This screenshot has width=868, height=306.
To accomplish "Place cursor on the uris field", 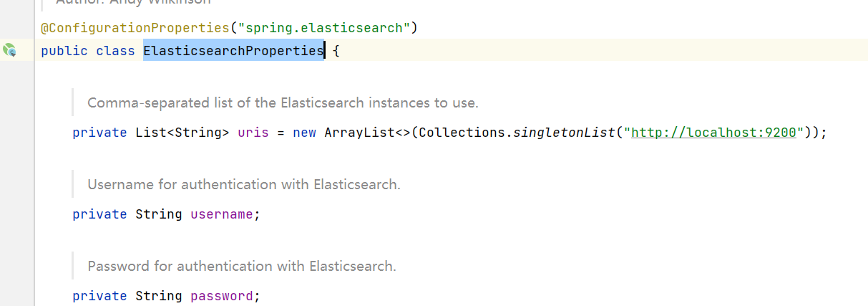I will pos(253,133).
